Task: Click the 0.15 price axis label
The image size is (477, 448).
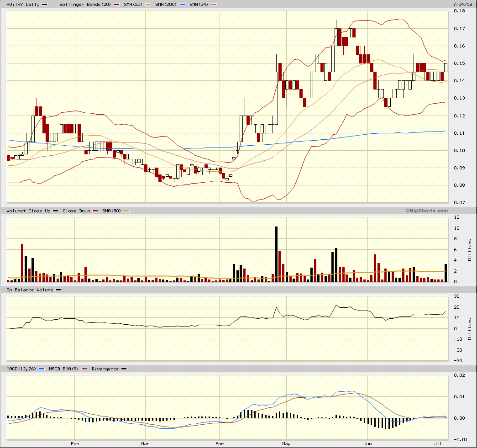Action: (x=459, y=63)
